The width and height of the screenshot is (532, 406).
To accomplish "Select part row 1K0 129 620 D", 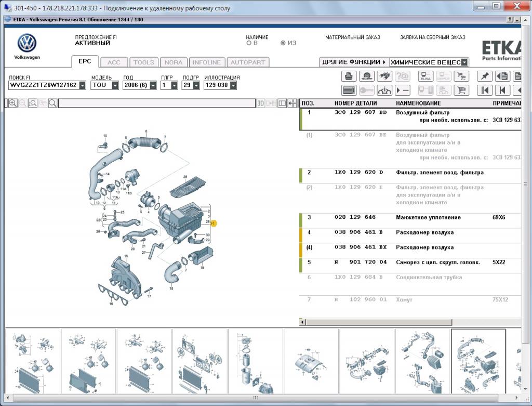I will pyautogui.click(x=410, y=176).
